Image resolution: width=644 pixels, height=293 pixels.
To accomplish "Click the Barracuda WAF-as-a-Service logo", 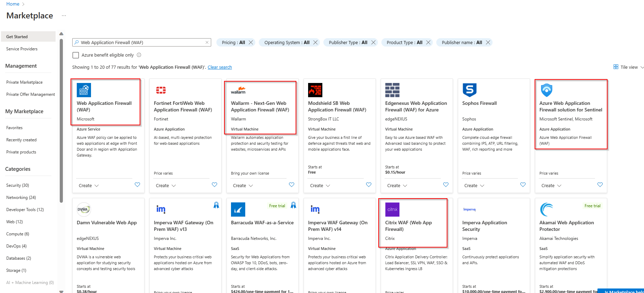I will (238, 209).
